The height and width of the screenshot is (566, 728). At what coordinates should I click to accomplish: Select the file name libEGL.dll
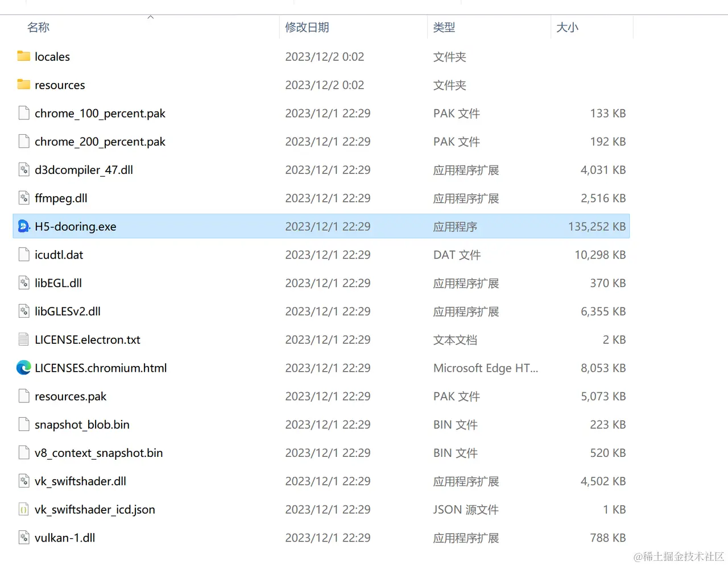[58, 283]
